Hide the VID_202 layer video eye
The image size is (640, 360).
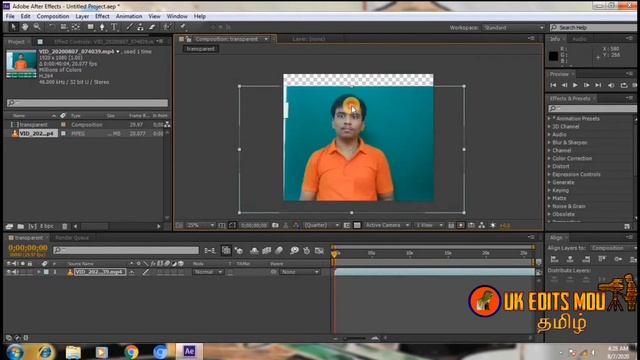(x=9, y=272)
